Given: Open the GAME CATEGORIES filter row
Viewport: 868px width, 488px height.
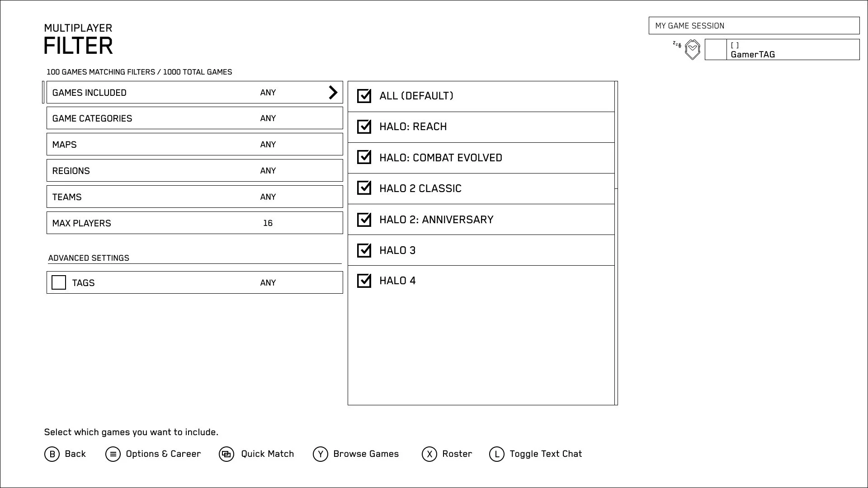Looking at the screenshot, I should coord(195,118).
